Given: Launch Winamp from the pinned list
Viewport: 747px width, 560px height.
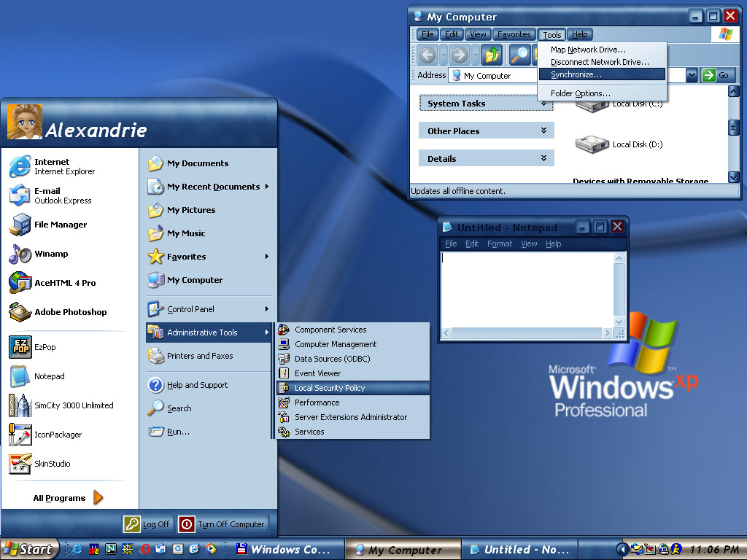Looking at the screenshot, I should tap(69, 254).
